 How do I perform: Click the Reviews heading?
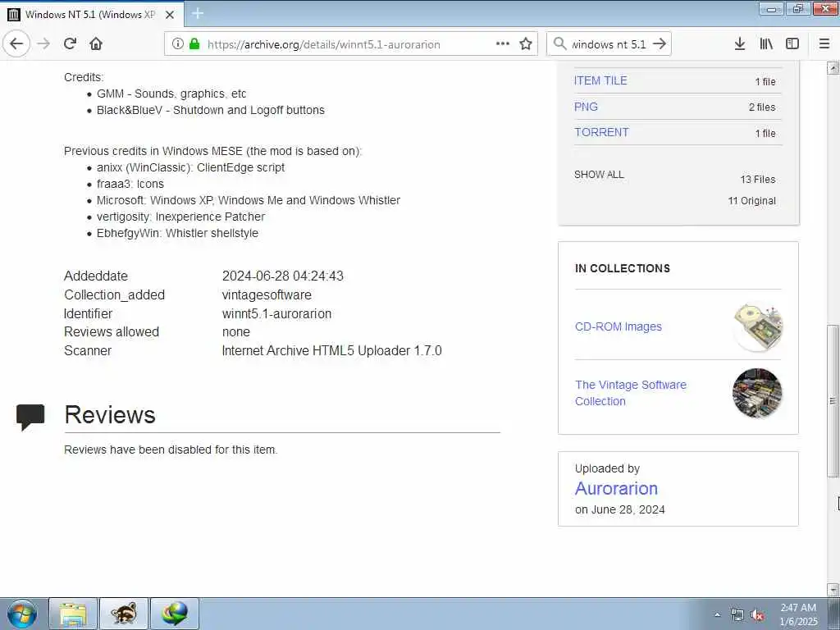point(110,414)
